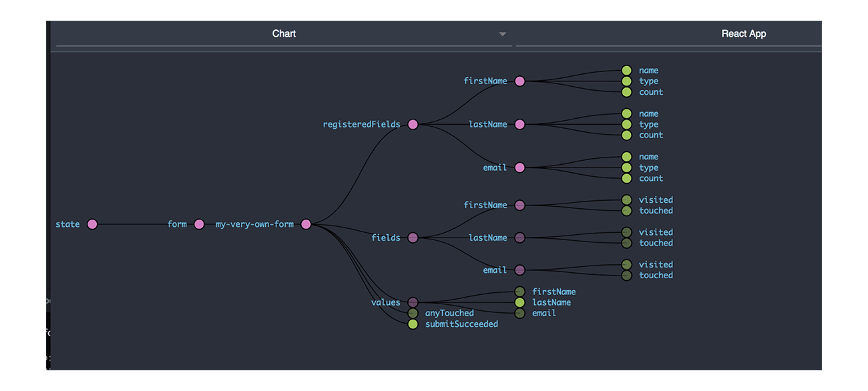Screen dimensions: 868x391
Task: Open the Chart monitor dropdown
Action: pyautogui.click(x=284, y=34)
